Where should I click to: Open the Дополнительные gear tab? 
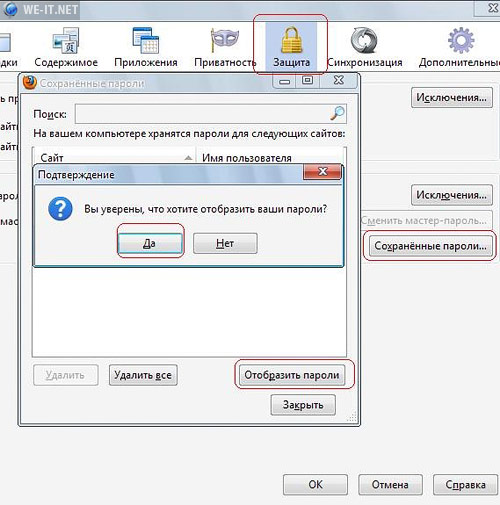pyautogui.click(x=460, y=48)
